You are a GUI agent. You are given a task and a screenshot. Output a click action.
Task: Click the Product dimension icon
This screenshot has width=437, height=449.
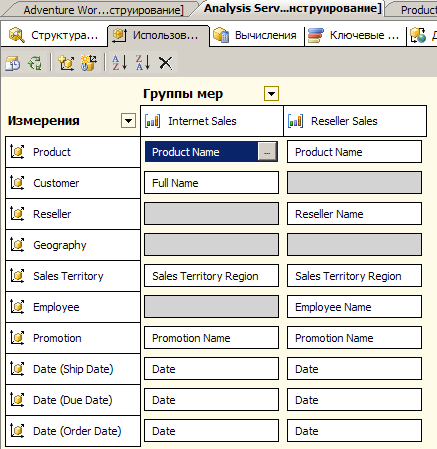[17, 152]
